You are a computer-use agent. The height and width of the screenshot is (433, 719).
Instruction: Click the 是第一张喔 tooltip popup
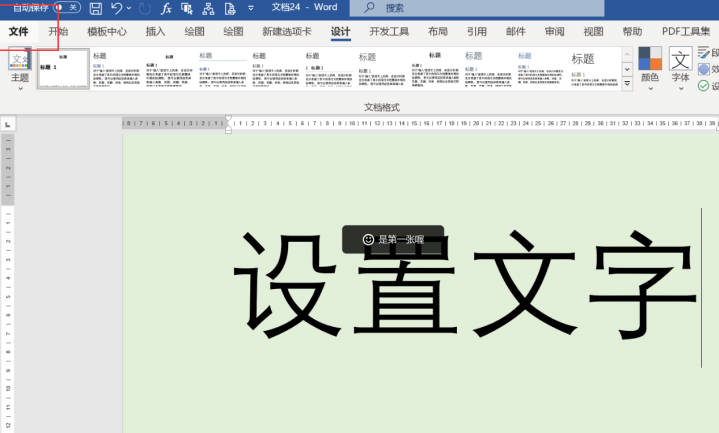[x=393, y=239]
